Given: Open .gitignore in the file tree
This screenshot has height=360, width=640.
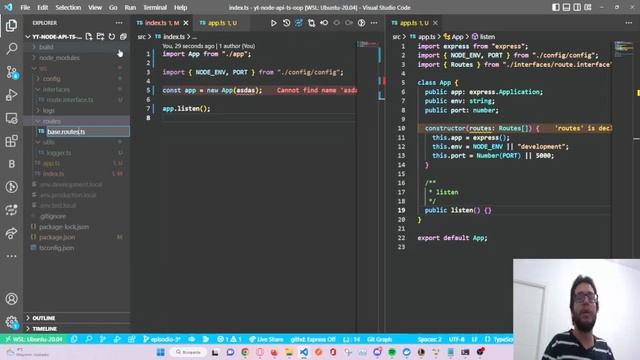Looking at the screenshot, I should pos(53,216).
